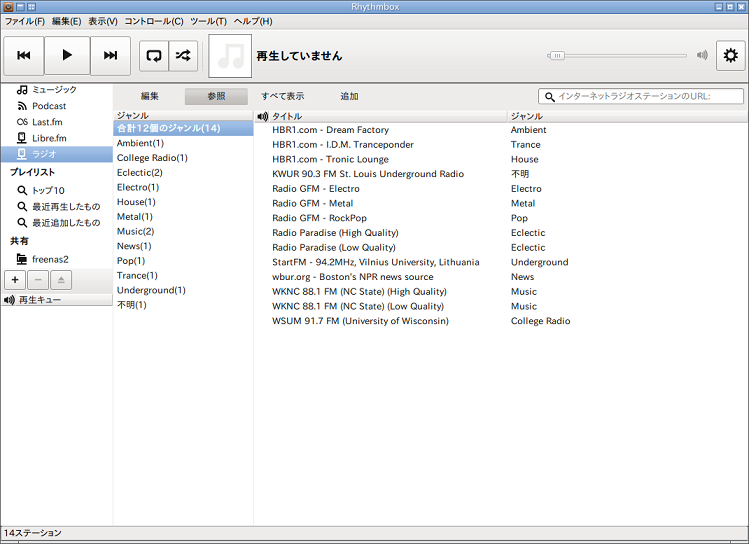Viewport: 749px width, 544px height.
Task: Select Radio GFM - Metal station
Action: pyautogui.click(x=501, y=203)
